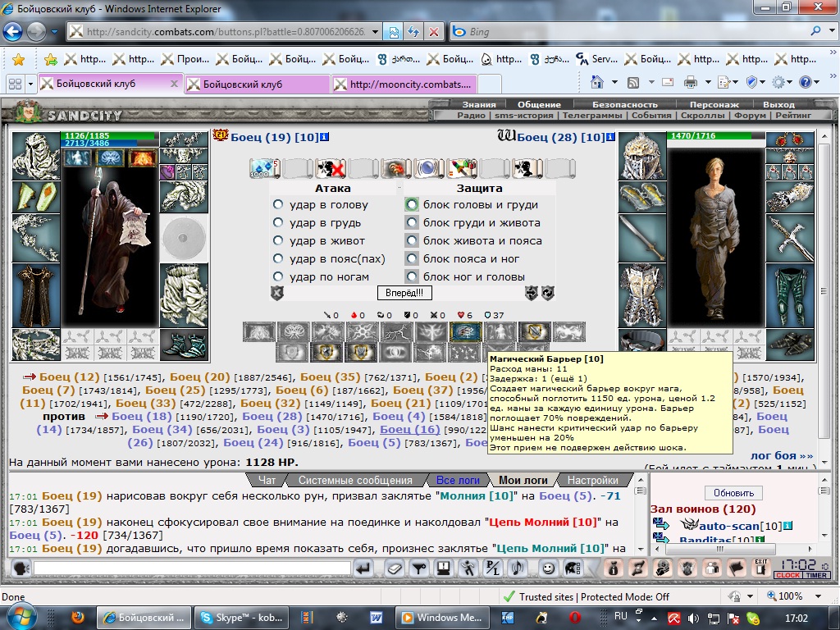This screenshot has height=630, width=840.
Task: Open the Настройки tab
Action: [592, 480]
